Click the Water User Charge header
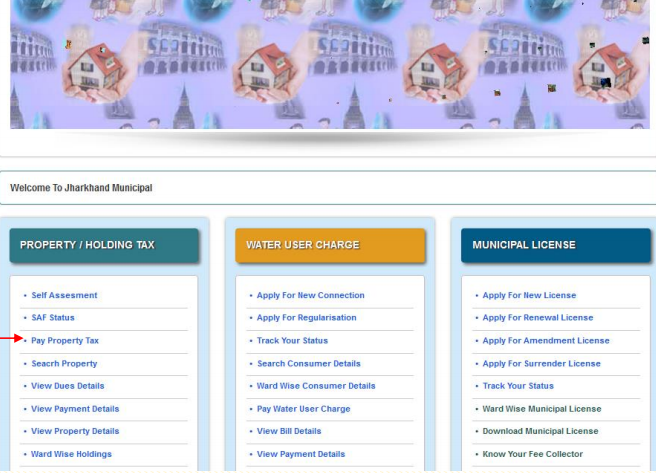The width and height of the screenshot is (656, 473). (330, 245)
